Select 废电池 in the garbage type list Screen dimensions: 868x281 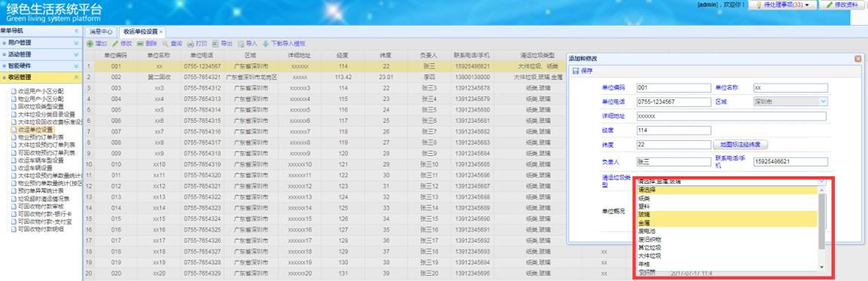727,231
